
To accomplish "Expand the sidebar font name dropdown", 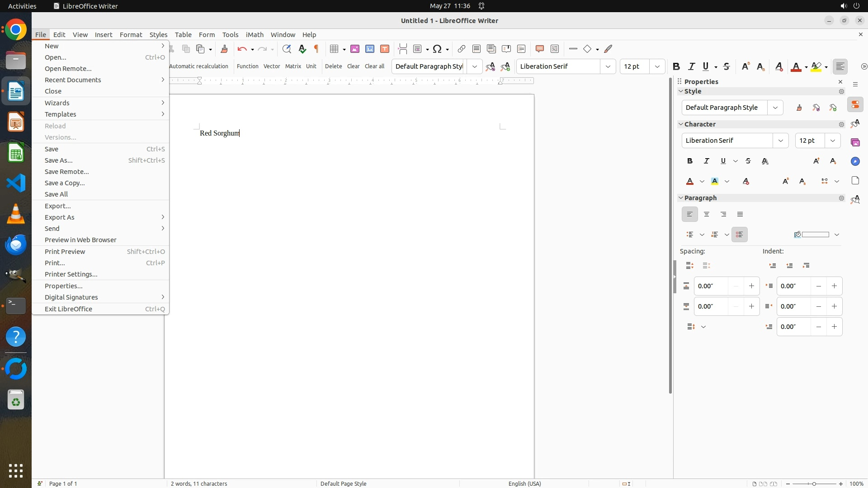I will [781, 141].
